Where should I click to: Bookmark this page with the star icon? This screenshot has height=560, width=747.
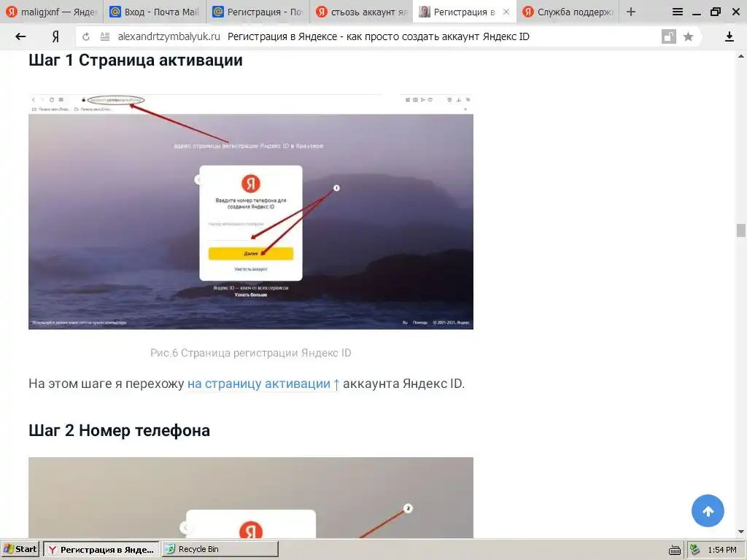click(688, 36)
